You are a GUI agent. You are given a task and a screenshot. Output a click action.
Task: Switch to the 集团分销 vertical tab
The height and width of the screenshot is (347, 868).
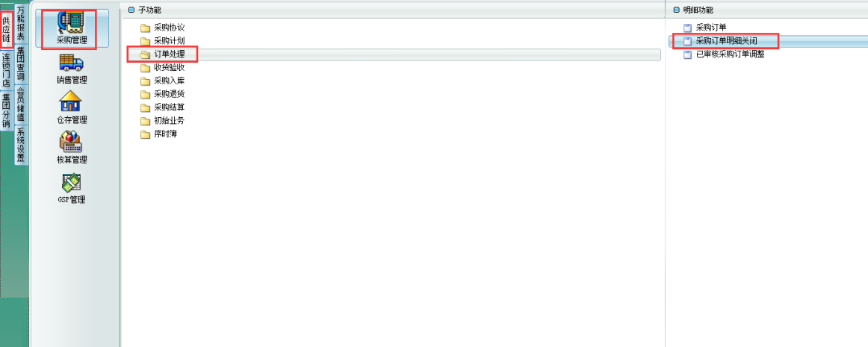click(6, 110)
